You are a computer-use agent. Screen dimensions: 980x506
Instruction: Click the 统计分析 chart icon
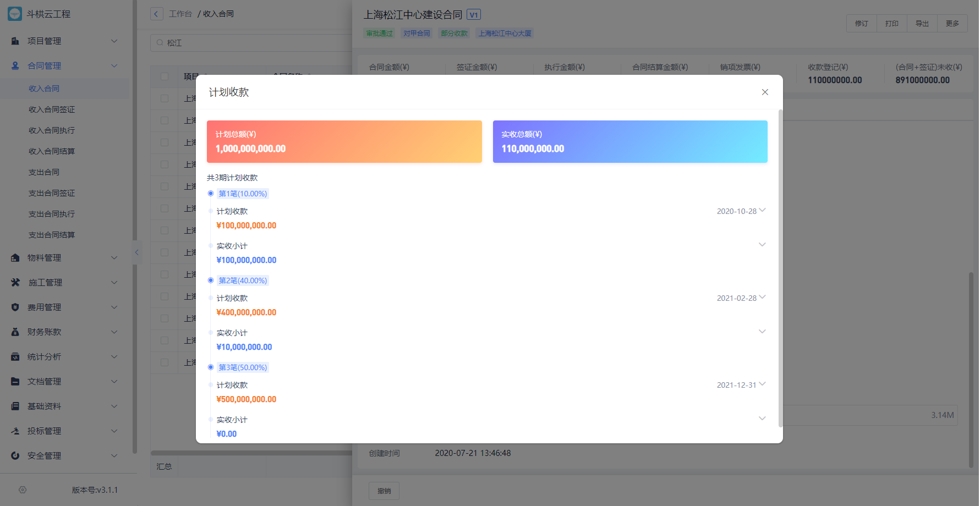(x=15, y=357)
